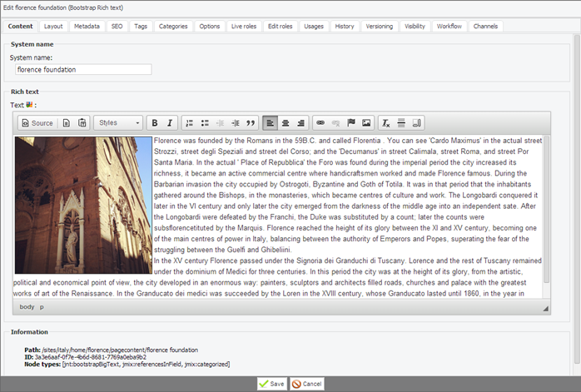Click the Node types jnt:bootstrapBigText line
Screen dimensions: 581x392
[x=127, y=365]
